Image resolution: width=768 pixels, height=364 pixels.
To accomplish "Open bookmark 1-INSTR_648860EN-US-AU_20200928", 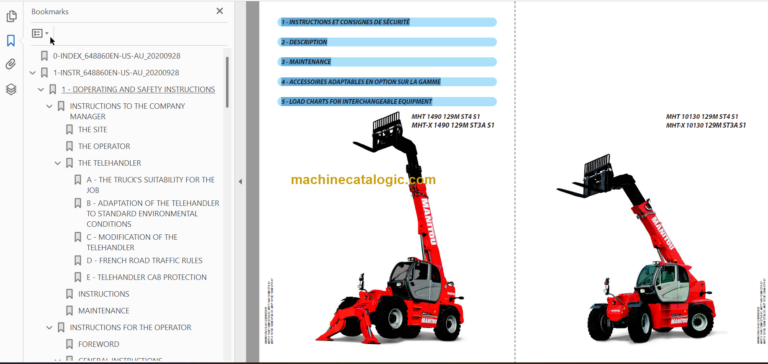I will pyautogui.click(x=116, y=73).
